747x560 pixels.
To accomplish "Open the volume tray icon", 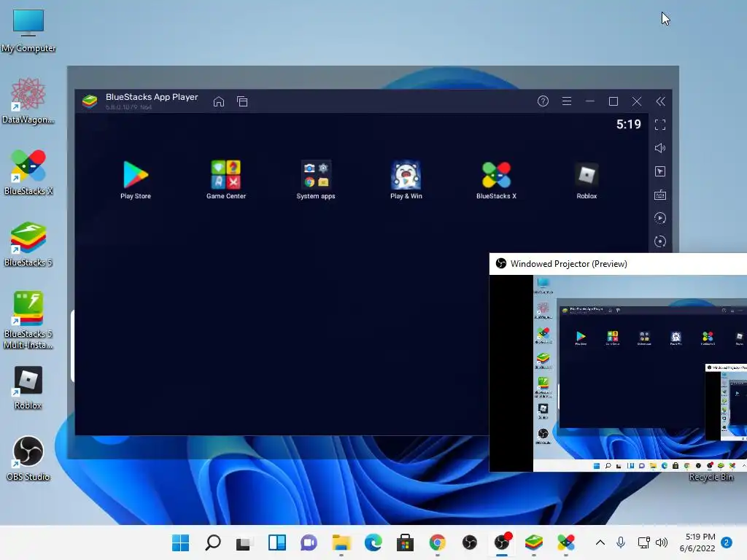I will [x=661, y=542].
